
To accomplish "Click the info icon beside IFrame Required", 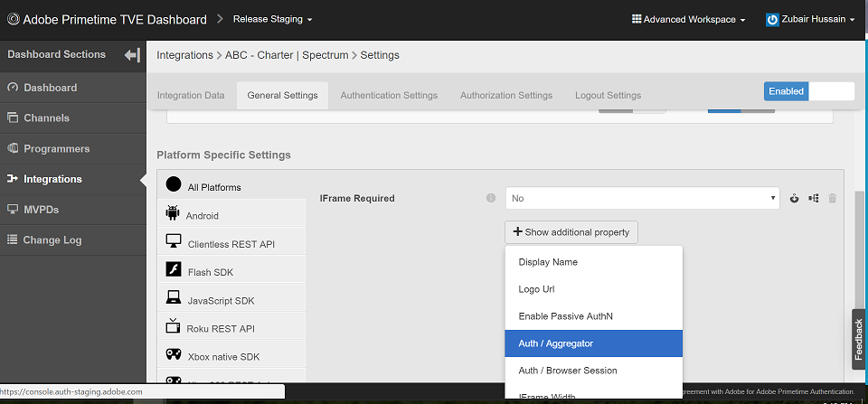I will (x=491, y=198).
